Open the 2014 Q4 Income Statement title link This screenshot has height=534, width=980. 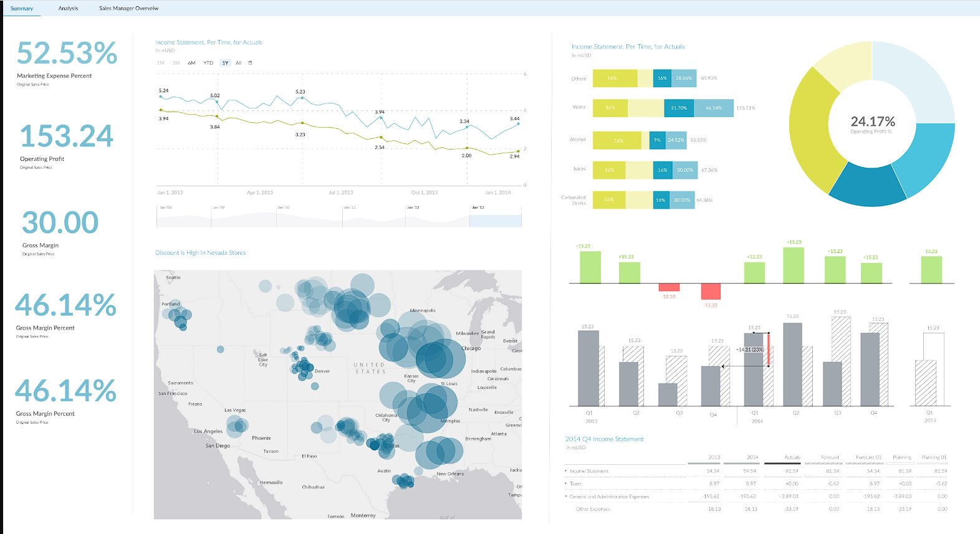(x=604, y=439)
